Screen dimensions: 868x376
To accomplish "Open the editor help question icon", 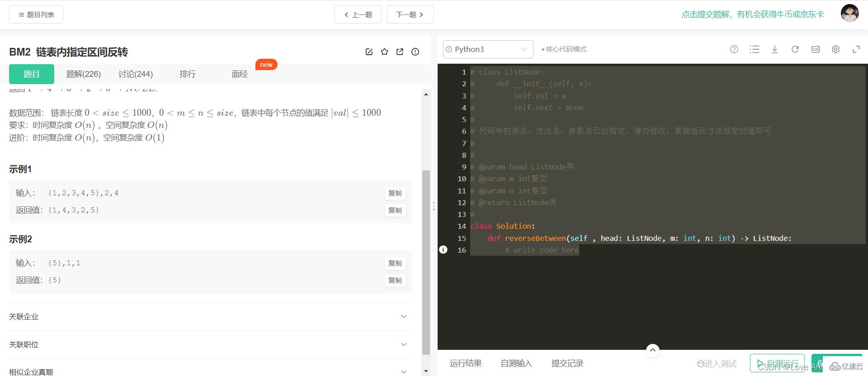I will click(x=734, y=49).
